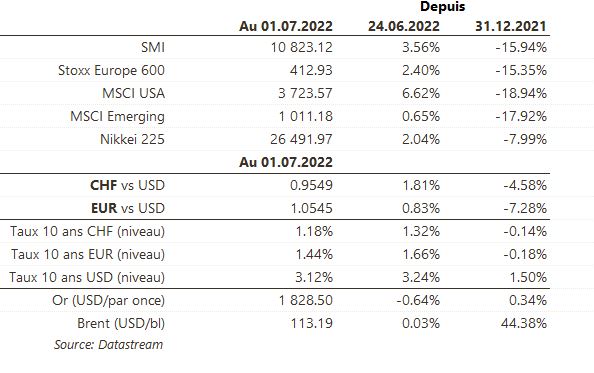Click the Stoxx Europe 600 label

(111, 70)
